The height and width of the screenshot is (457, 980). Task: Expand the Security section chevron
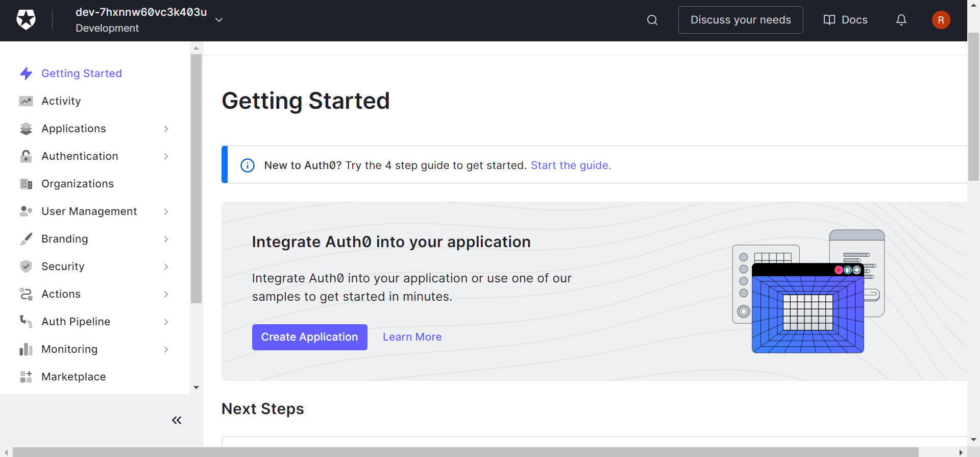166,267
